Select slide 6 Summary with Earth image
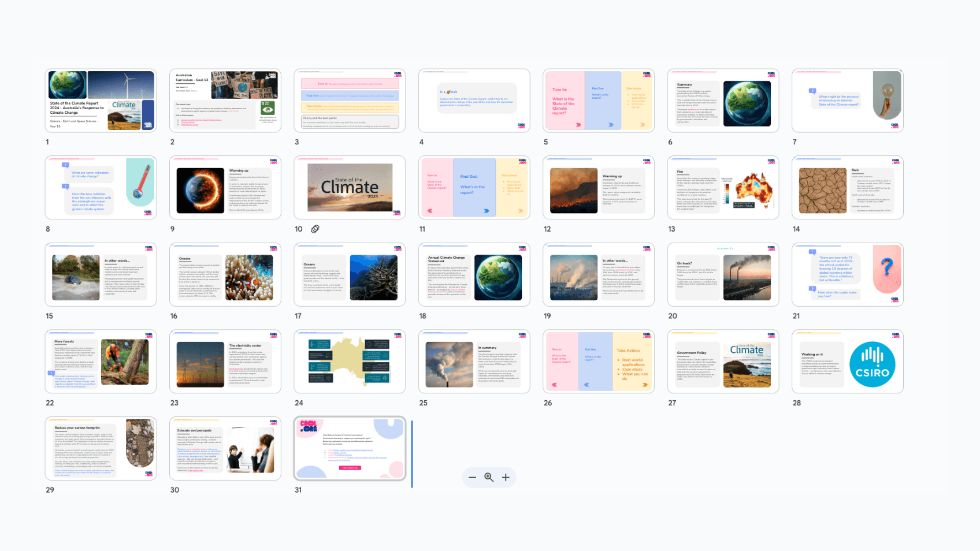This screenshot has height=551, width=980. 723,100
